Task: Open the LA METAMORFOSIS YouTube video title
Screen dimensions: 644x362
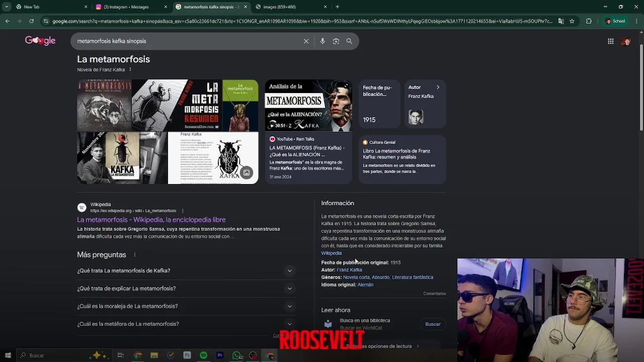Action: tap(307, 151)
